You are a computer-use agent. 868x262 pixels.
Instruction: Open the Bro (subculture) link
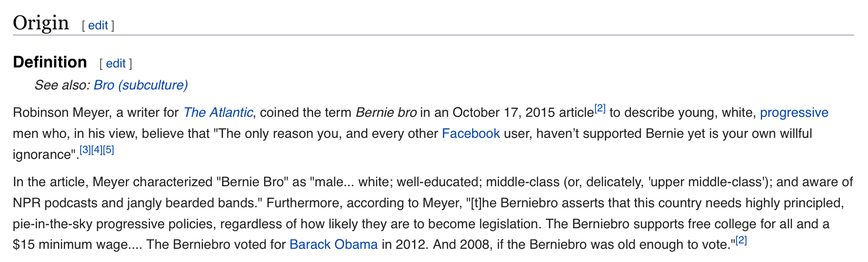click(141, 85)
